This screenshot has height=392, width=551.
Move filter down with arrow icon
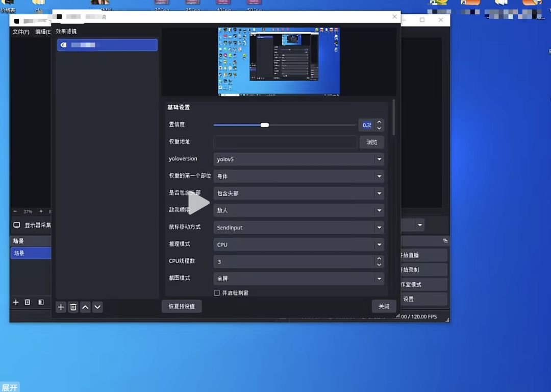(x=97, y=307)
